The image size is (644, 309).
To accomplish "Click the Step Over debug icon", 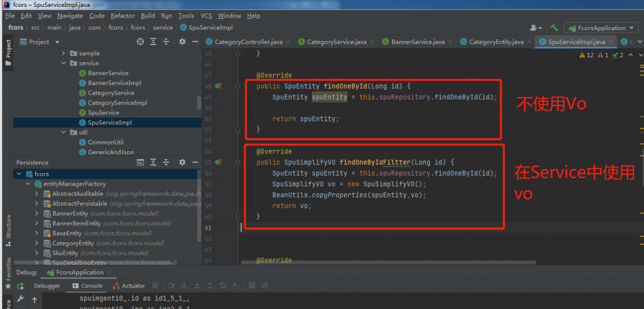I will click(x=172, y=286).
